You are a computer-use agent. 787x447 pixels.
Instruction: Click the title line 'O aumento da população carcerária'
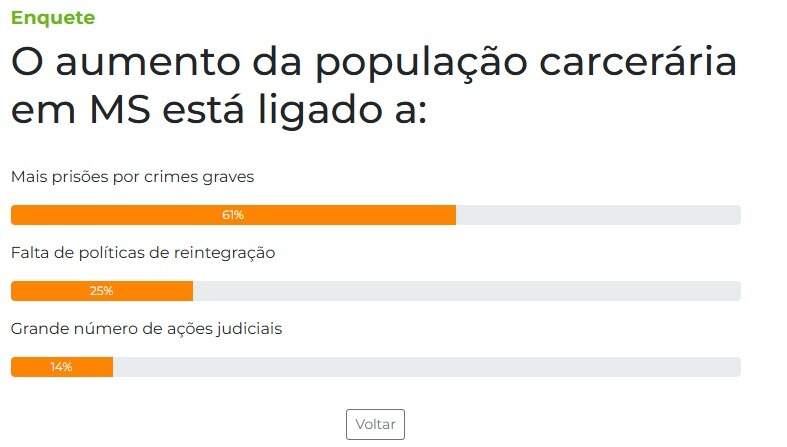[374, 63]
